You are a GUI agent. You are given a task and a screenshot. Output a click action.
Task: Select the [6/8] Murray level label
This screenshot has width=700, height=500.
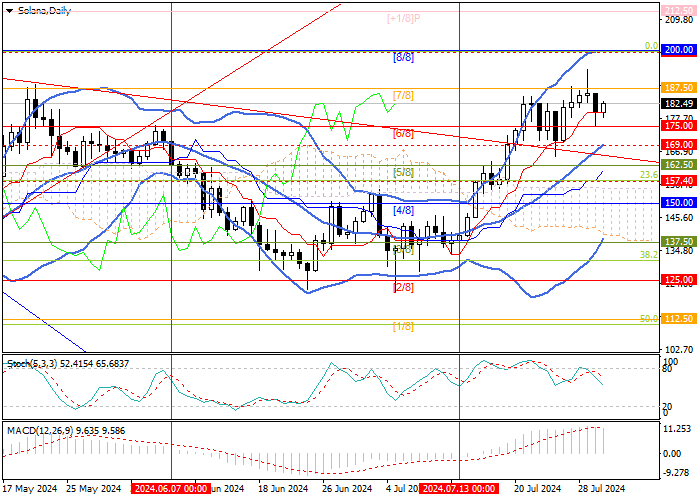click(403, 133)
